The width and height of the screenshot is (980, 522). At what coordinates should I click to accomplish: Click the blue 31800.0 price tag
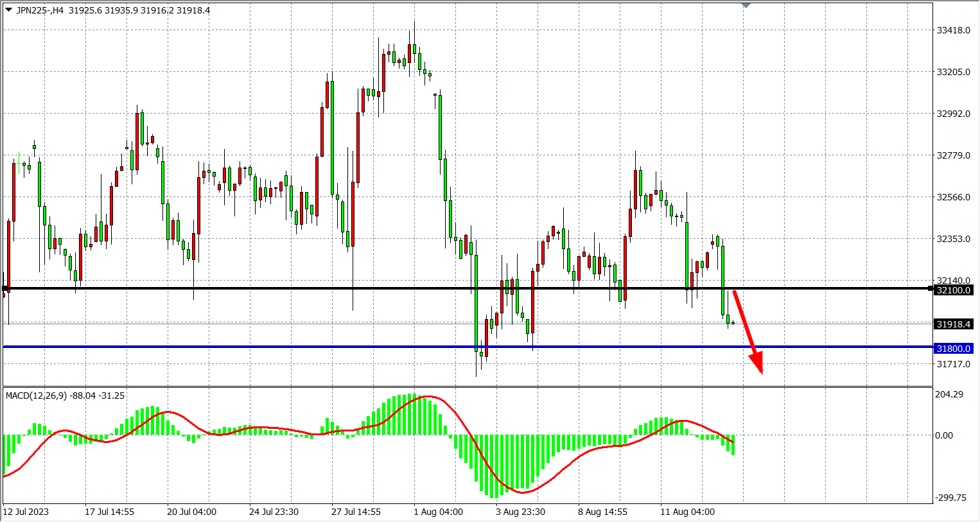pos(954,349)
